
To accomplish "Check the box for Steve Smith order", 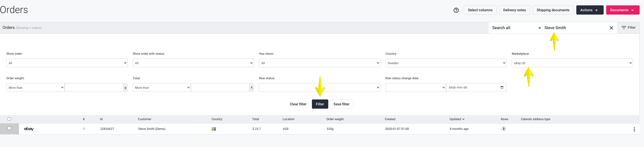I will [x=9, y=128].
